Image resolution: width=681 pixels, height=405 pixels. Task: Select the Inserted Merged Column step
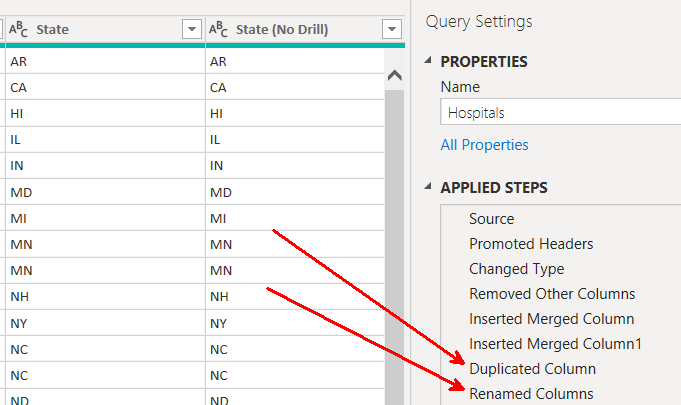click(x=552, y=319)
